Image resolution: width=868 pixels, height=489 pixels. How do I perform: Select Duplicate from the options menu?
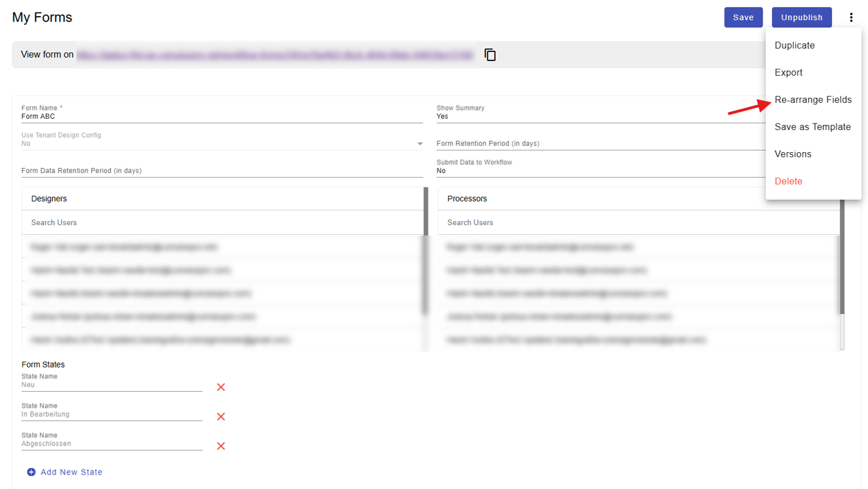click(x=794, y=45)
